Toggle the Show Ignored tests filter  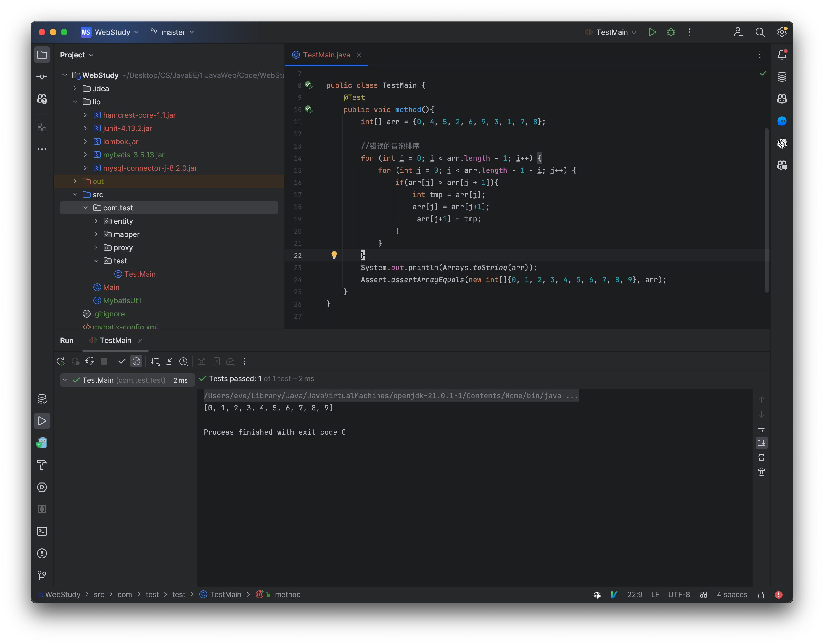[136, 361]
